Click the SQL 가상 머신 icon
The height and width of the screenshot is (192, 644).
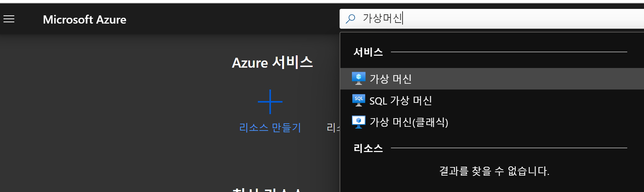tap(359, 100)
